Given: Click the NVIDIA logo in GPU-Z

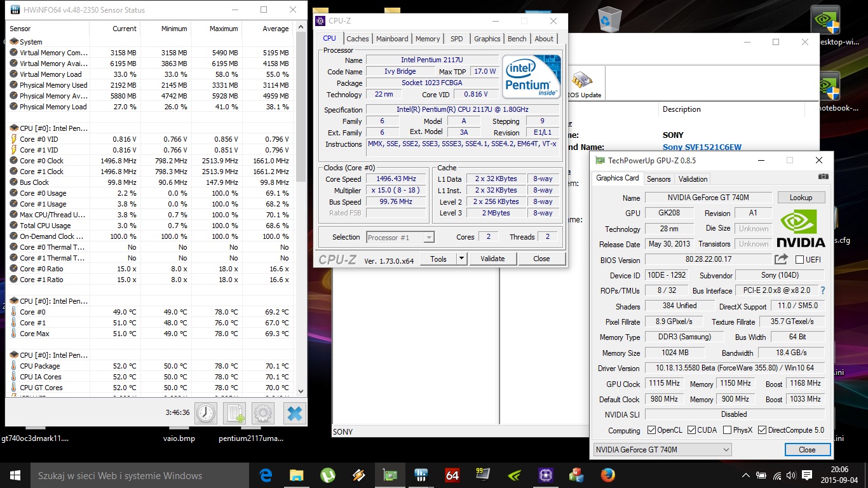Looking at the screenshot, I should (x=801, y=229).
